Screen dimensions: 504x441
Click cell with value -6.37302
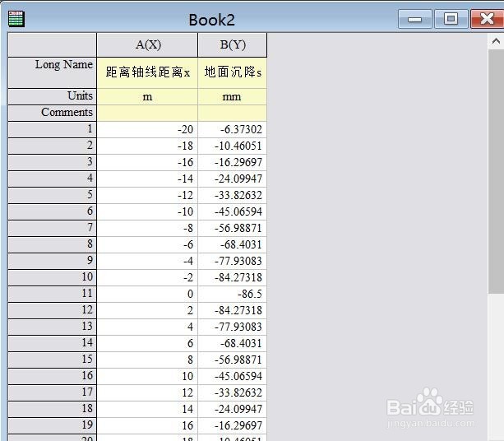click(x=233, y=129)
